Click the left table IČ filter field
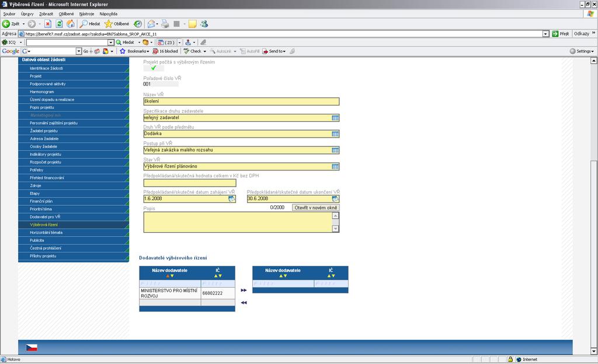 (218, 283)
